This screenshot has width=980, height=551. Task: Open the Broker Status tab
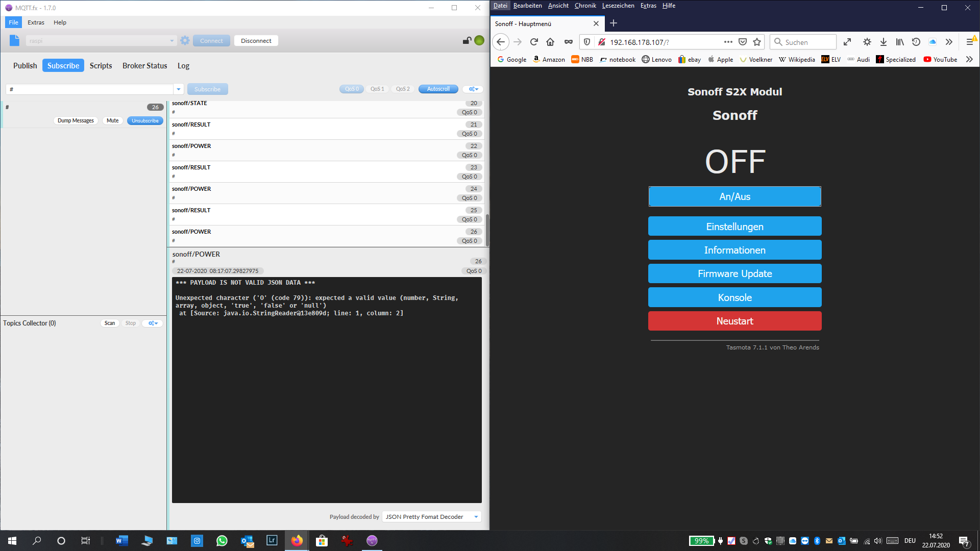click(x=144, y=66)
